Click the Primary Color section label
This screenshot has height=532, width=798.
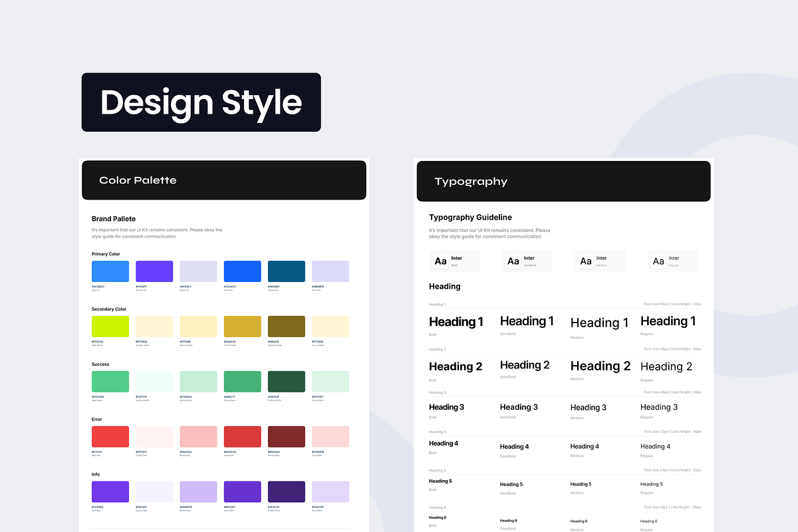tap(106, 254)
